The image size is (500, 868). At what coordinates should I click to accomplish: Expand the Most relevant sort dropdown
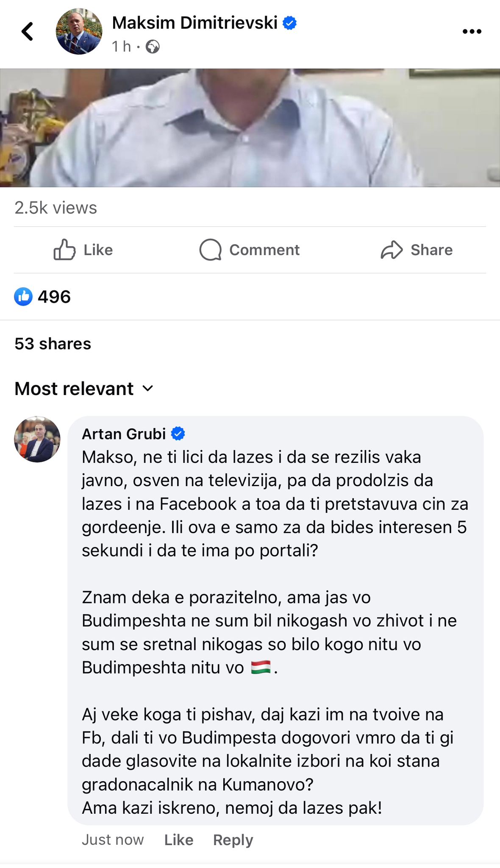tap(84, 389)
